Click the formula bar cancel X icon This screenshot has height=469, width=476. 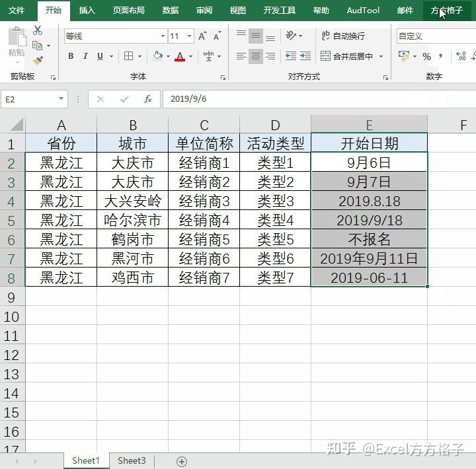coord(100,99)
